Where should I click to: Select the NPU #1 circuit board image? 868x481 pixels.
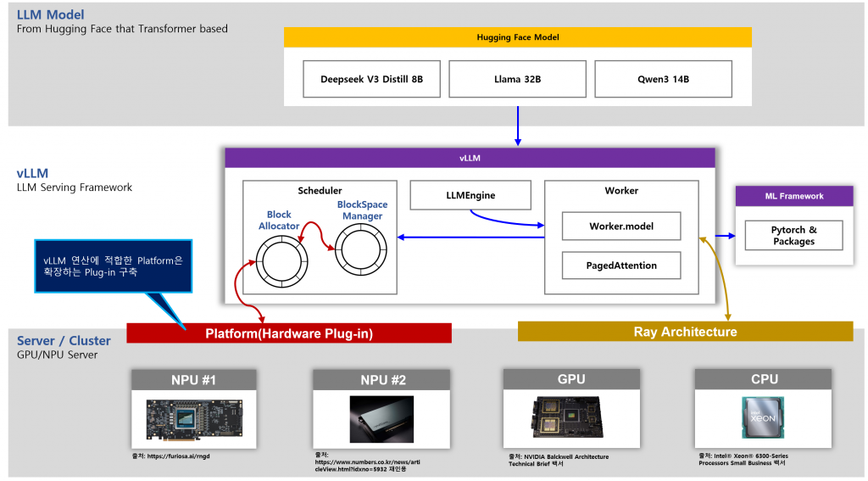click(x=194, y=419)
